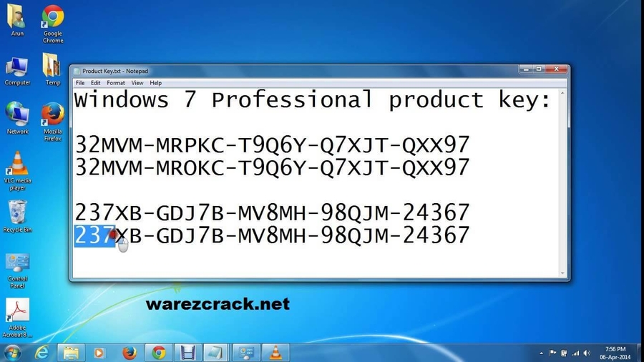Open the Edit menu in Notepad
The height and width of the screenshot is (362, 644).
click(95, 83)
